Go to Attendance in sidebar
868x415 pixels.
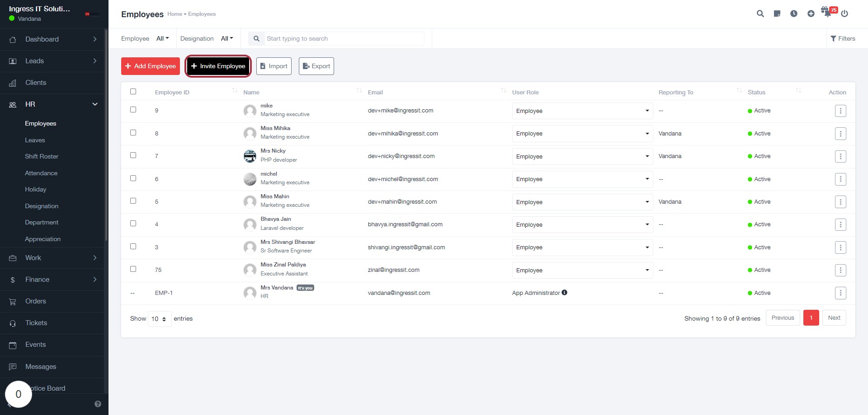click(41, 173)
